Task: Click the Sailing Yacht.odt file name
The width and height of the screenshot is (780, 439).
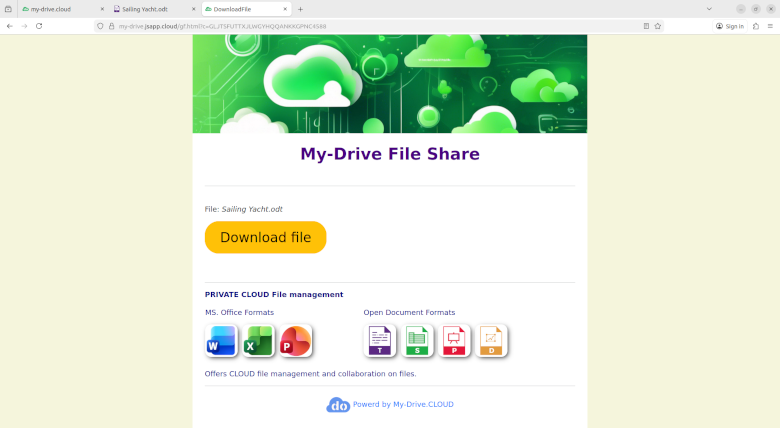Action: [x=252, y=209]
